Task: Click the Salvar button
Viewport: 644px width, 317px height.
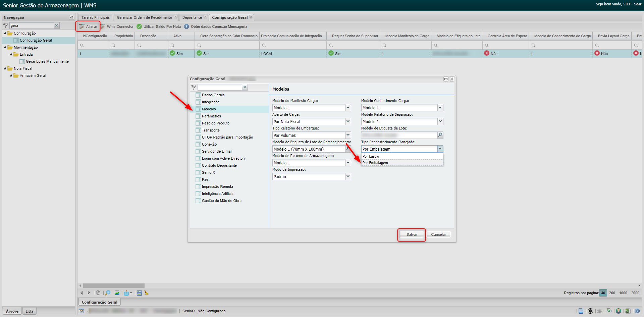Action: 412,234
